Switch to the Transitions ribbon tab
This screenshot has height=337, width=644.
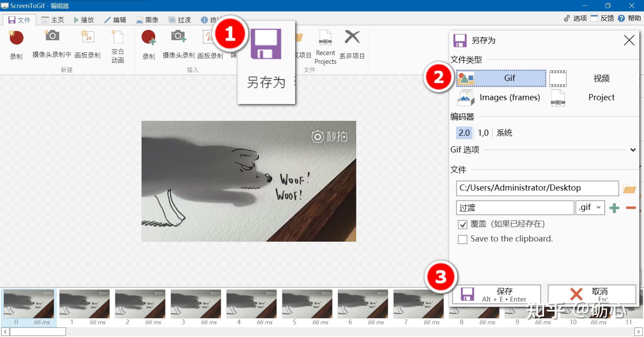(x=179, y=20)
